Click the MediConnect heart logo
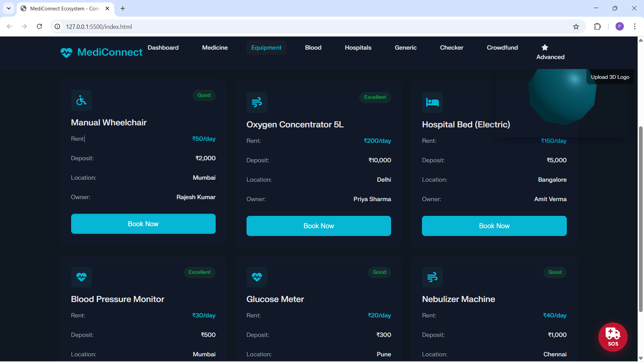The image size is (644, 362). click(x=66, y=52)
